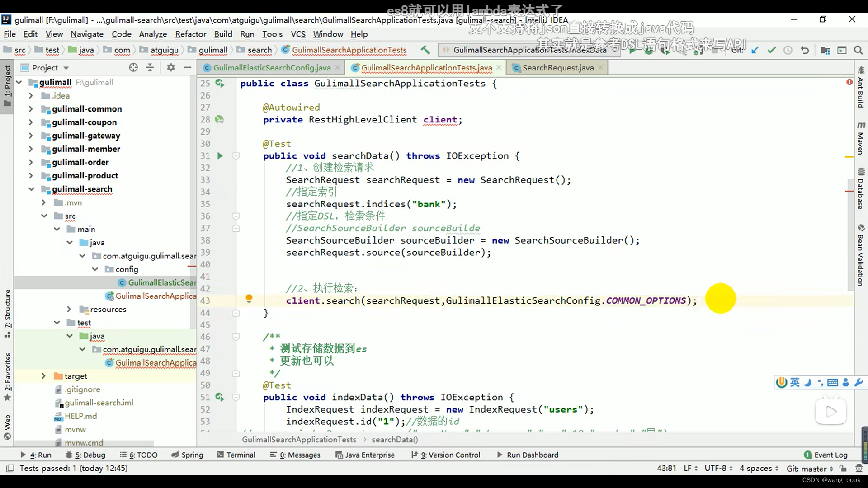Click the editor vertical scrollbar

(850, 235)
